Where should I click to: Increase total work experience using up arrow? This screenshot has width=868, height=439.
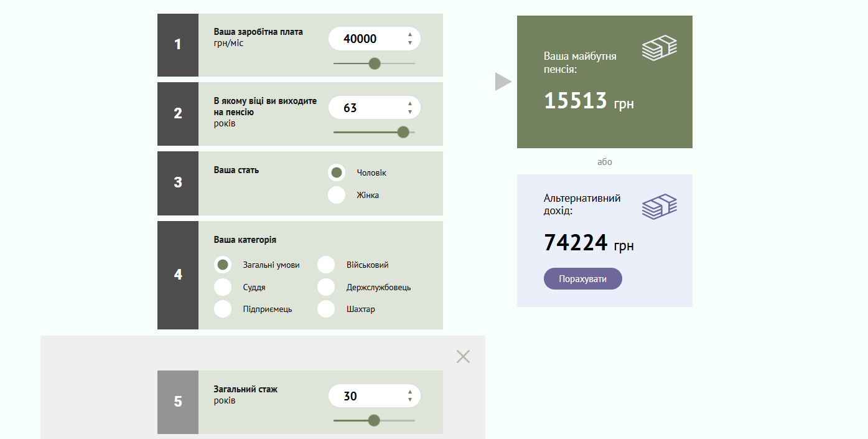tap(410, 392)
